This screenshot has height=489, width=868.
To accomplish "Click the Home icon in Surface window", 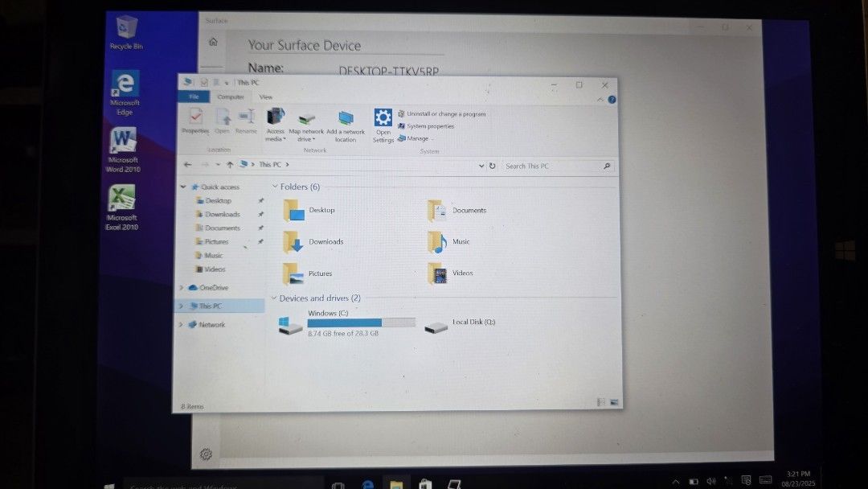I will (x=213, y=42).
